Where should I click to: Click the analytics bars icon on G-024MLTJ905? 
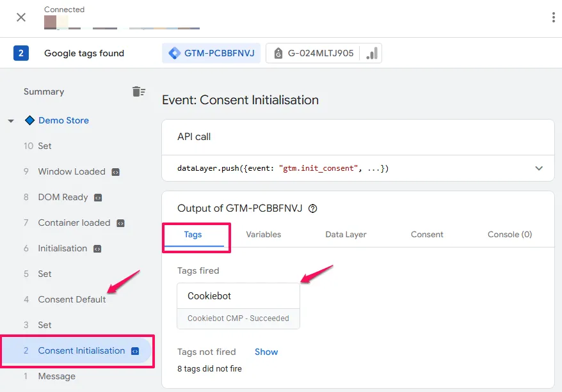click(371, 54)
